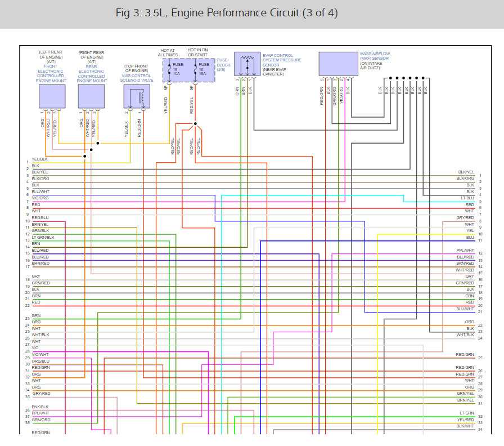
Task: Click the '(ON INTAKE AIR DUCT)' location note
Action: tap(371, 66)
